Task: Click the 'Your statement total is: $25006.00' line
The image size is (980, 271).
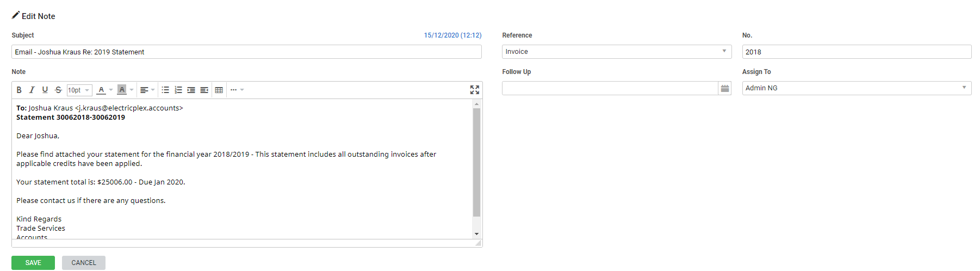Action: pos(101,182)
